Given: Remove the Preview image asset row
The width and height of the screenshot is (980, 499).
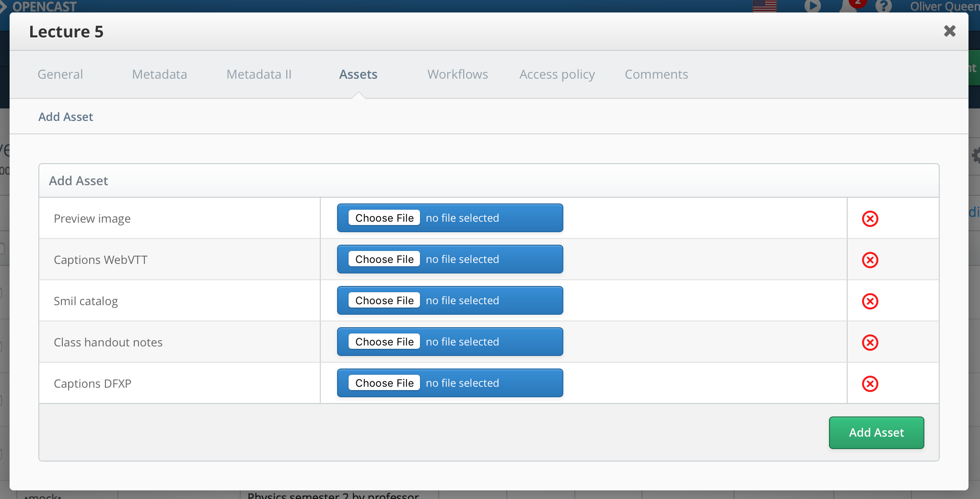Looking at the screenshot, I should (870, 219).
